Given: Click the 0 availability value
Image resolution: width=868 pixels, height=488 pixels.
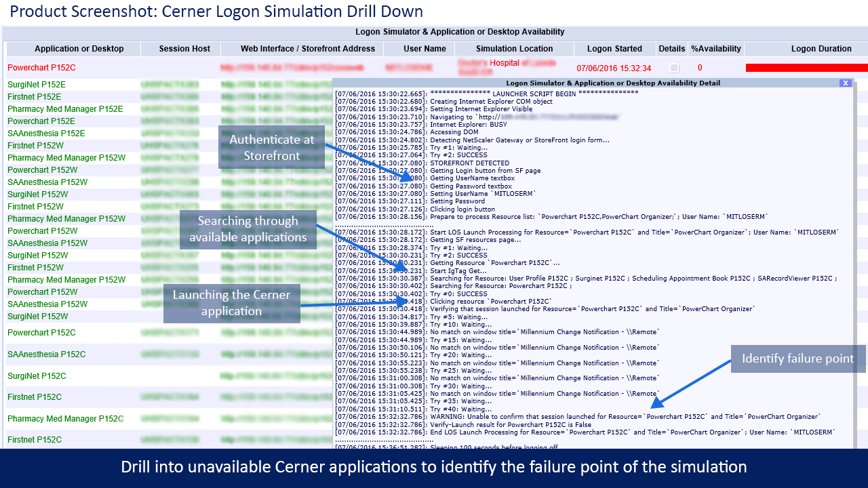Looking at the screenshot, I should 700,68.
